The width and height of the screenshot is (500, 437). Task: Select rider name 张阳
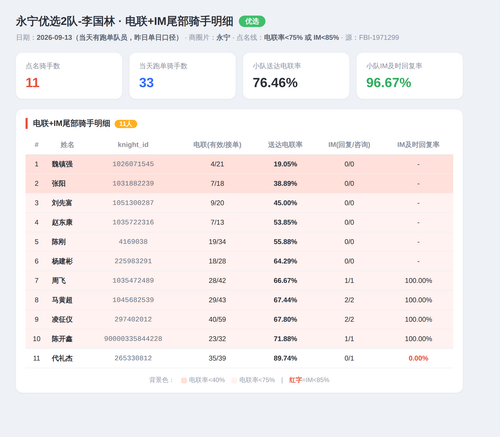click(59, 183)
